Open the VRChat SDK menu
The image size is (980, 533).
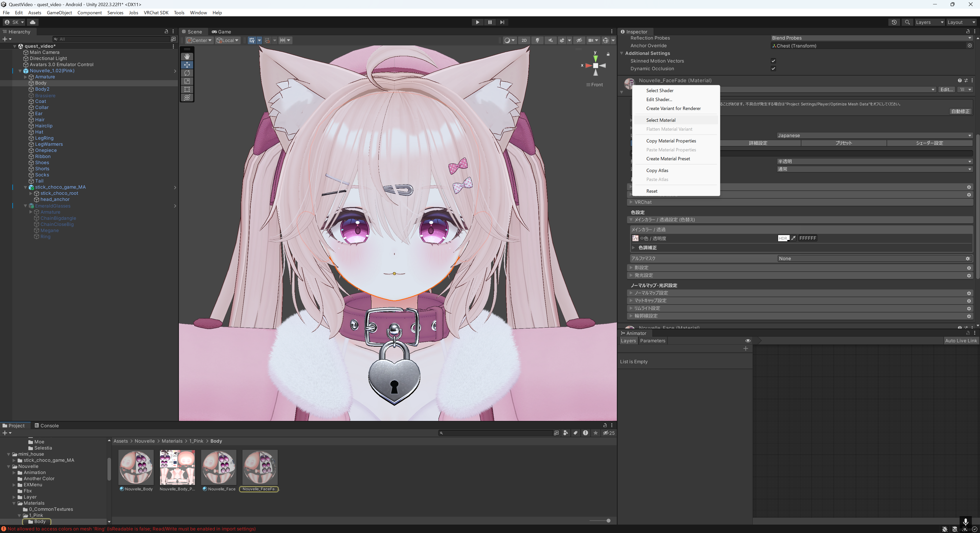coord(156,13)
